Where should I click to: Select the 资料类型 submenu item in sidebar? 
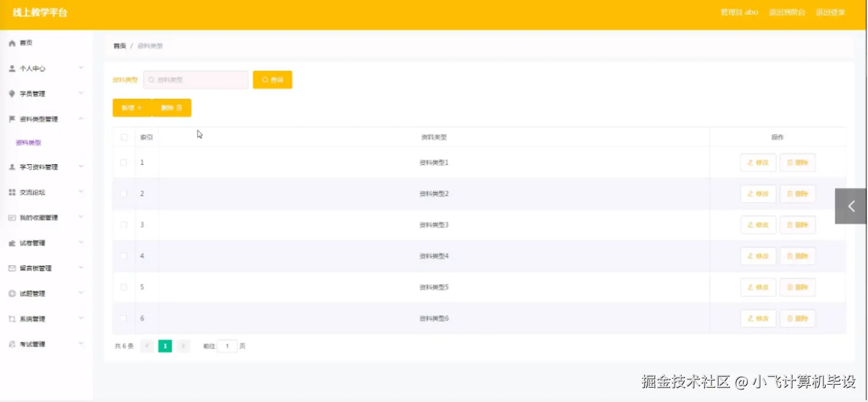point(29,143)
